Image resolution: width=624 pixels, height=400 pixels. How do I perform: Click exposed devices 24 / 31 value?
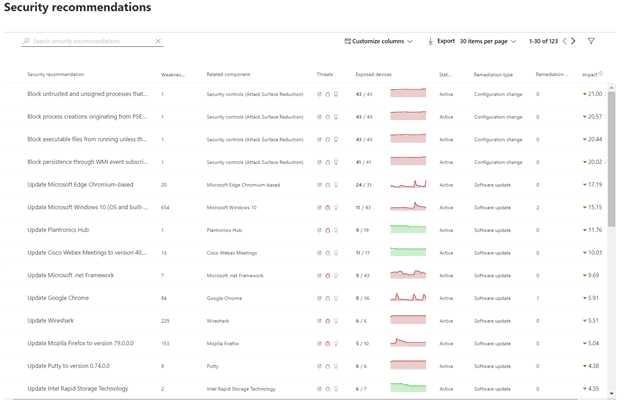point(364,185)
